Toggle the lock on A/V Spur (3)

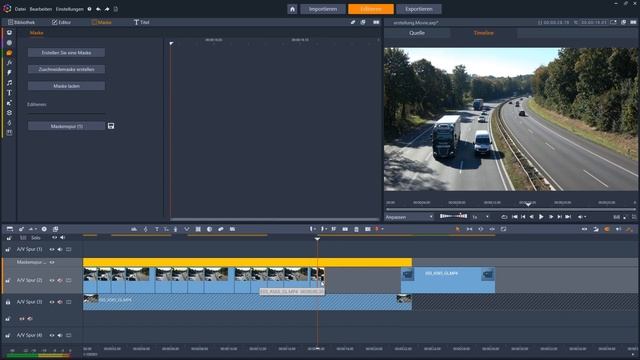click(x=8, y=302)
